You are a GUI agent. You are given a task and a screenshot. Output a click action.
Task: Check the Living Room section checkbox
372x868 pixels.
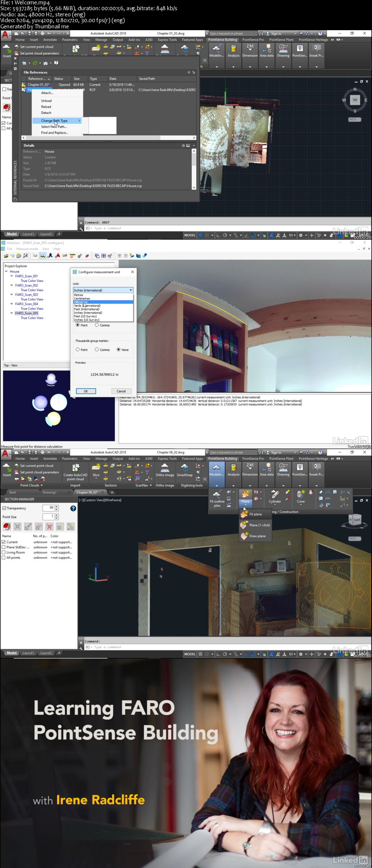pos(4,552)
